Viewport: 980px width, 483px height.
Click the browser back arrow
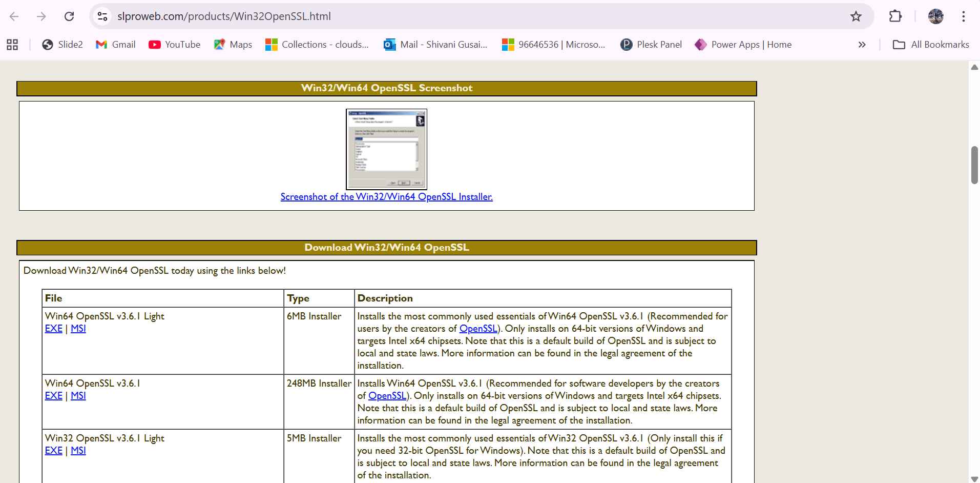(14, 16)
